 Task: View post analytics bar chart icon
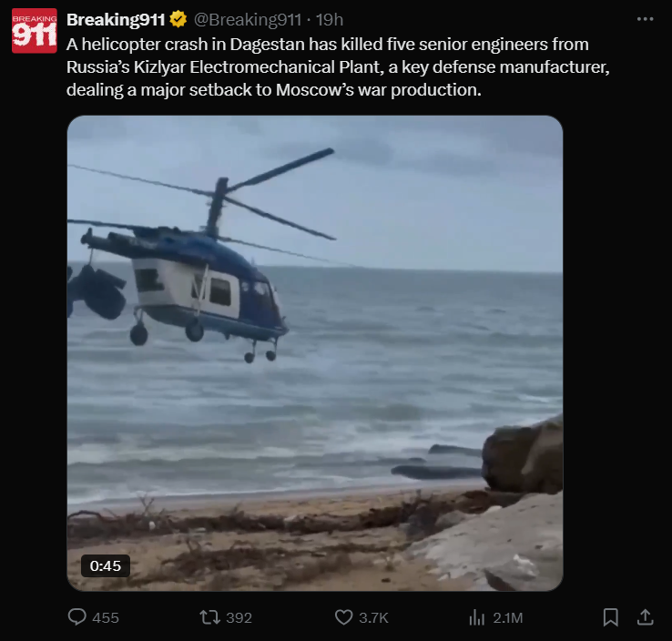tap(476, 617)
